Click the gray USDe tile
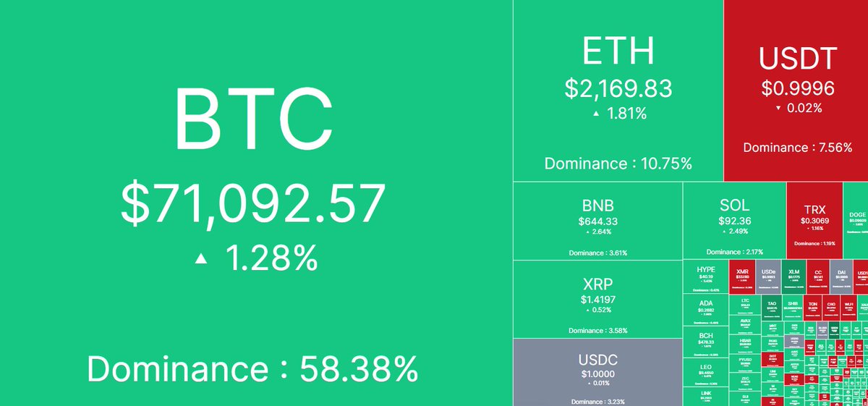Image resolution: width=868 pixels, height=406 pixels. point(769,277)
